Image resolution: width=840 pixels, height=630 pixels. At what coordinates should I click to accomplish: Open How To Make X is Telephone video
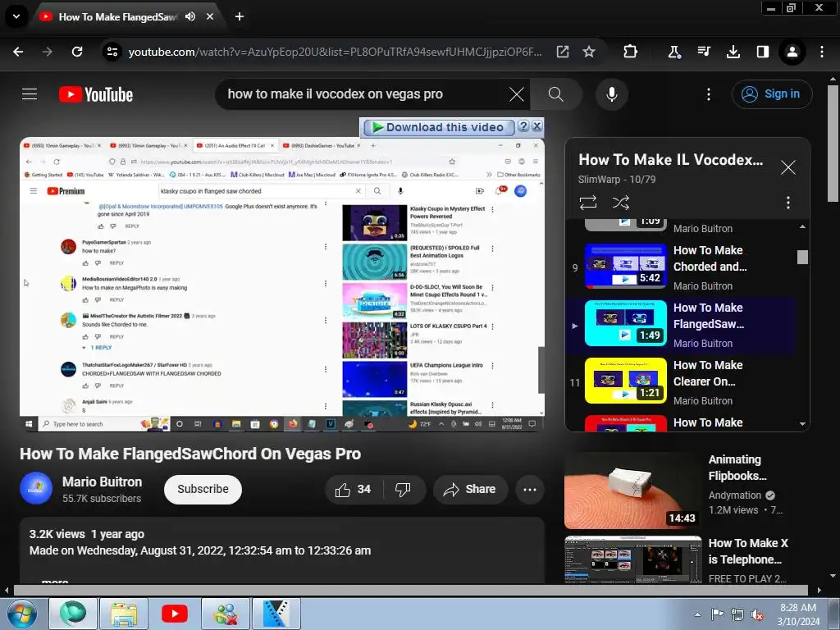676,559
